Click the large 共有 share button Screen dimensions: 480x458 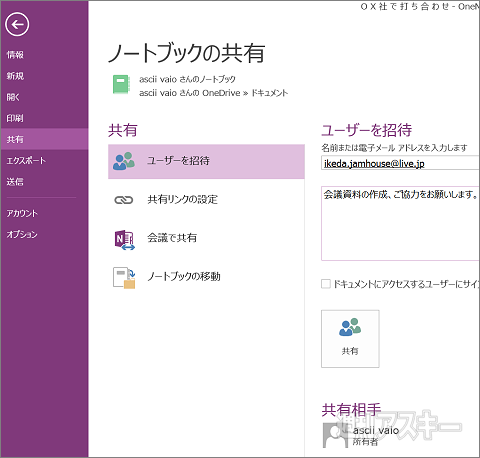coord(350,339)
